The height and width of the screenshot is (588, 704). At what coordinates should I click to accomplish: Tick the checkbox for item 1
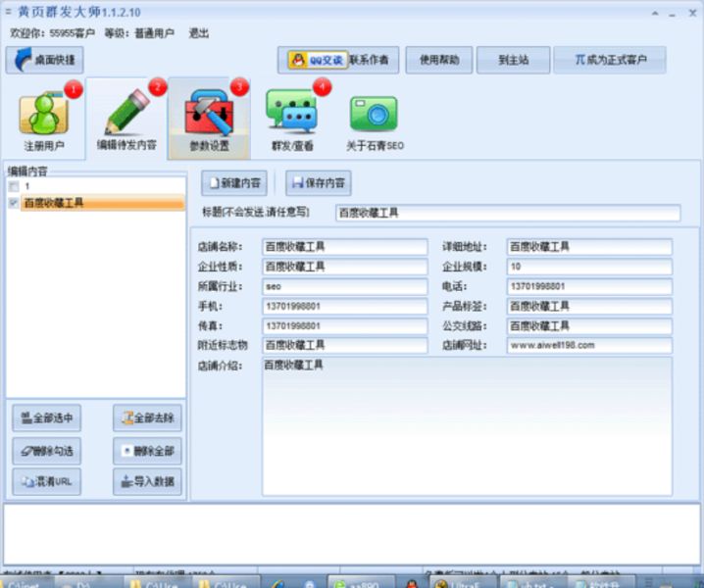(x=13, y=186)
